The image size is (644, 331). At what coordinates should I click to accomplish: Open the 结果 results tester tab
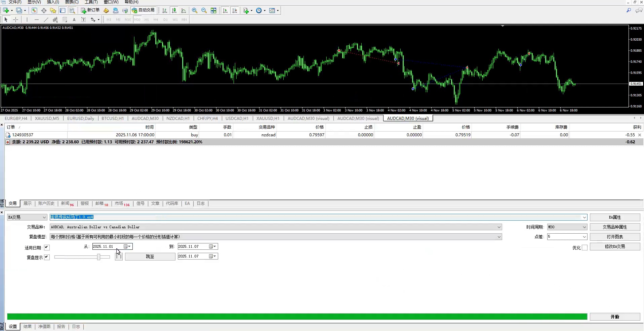(28, 326)
